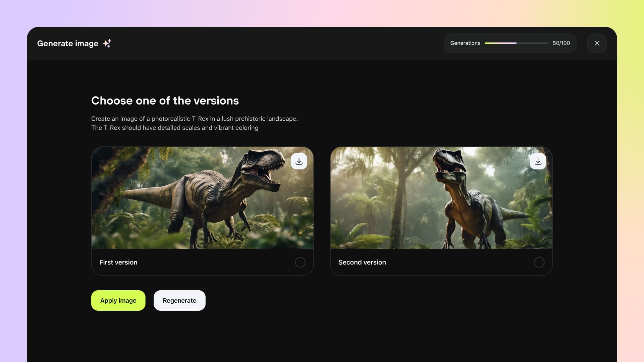The width and height of the screenshot is (644, 362).
Task: Click the Apply image button
Action: point(118,300)
